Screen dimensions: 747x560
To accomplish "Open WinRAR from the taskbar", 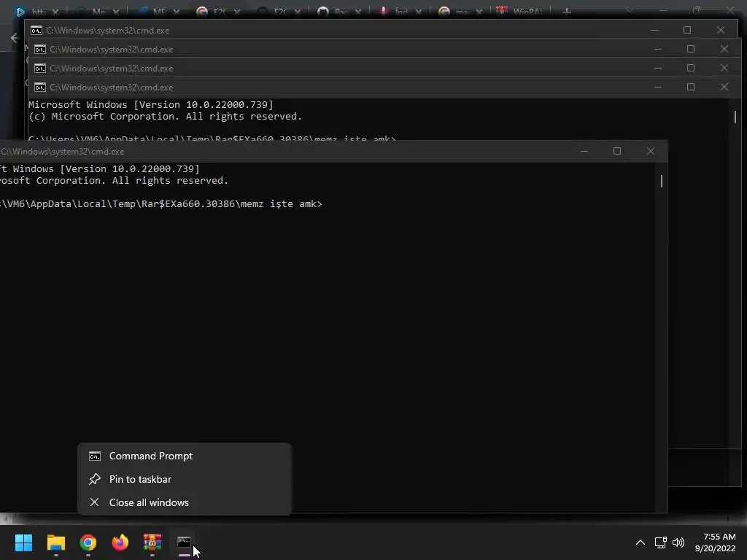I will click(x=152, y=542).
